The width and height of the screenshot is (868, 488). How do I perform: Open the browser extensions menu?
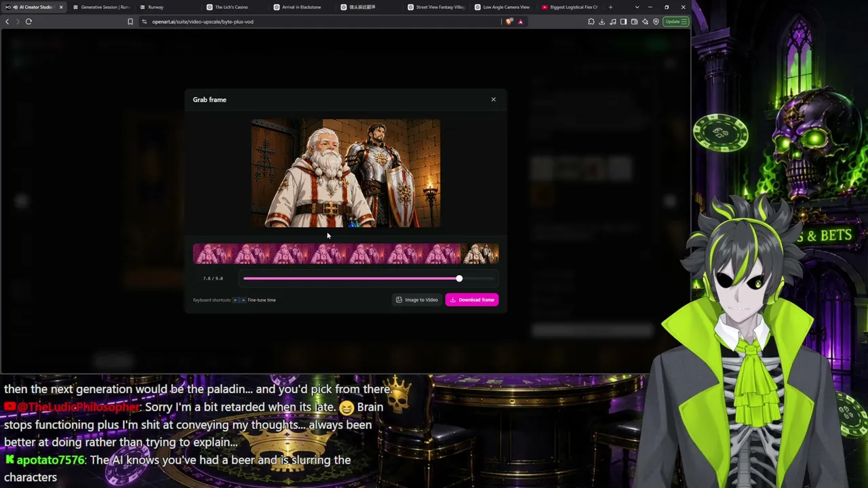click(x=591, y=22)
